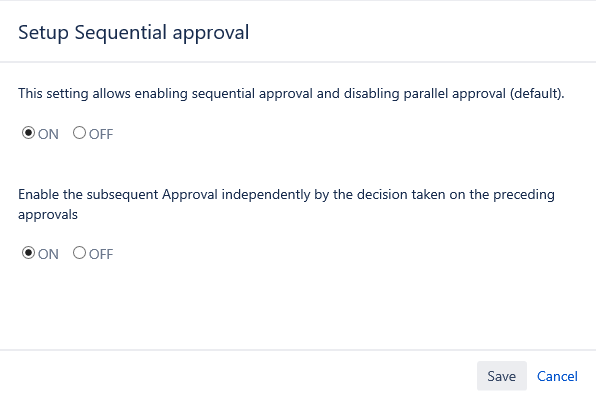Disable sequential approval to keep parallel approval
The height and width of the screenshot is (399, 596).
[79, 133]
